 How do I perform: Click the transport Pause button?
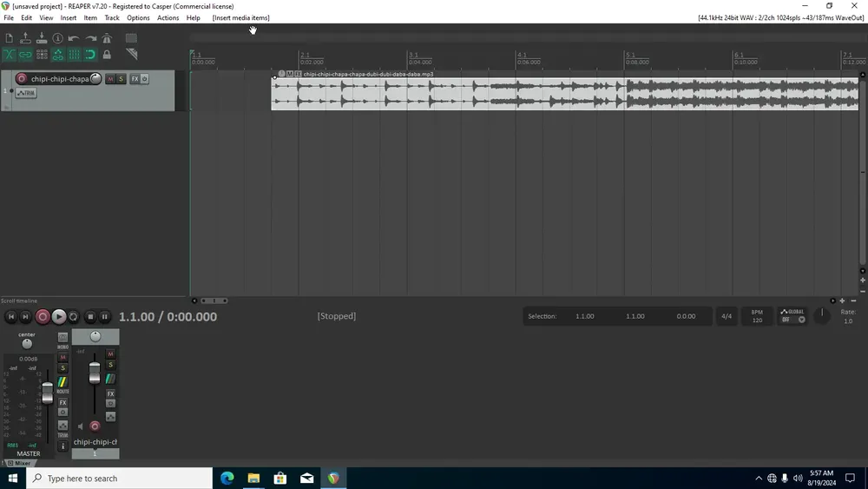coord(105,317)
